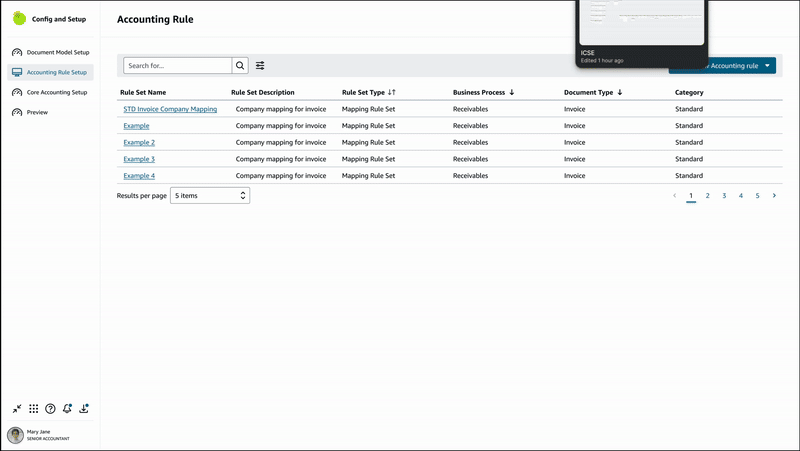Image resolution: width=800 pixels, height=451 pixels.
Task: Go to page 4 of results
Action: (x=741, y=195)
